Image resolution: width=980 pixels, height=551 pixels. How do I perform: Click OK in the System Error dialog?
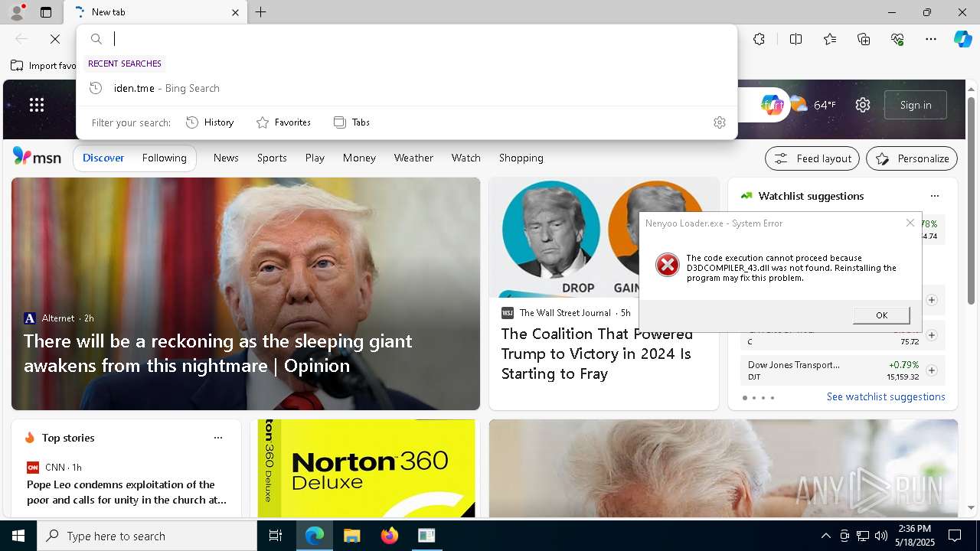[x=881, y=315]
